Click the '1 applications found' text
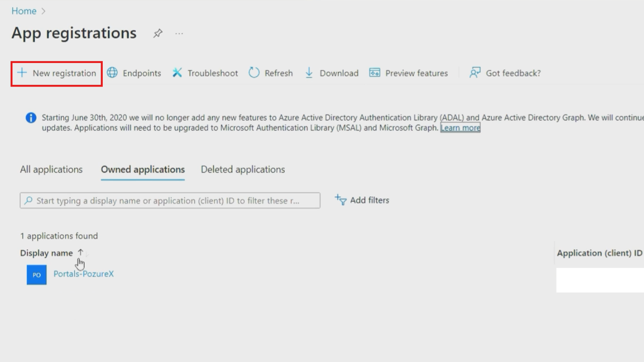Screen dimensions: 644x362 (59, 236)
